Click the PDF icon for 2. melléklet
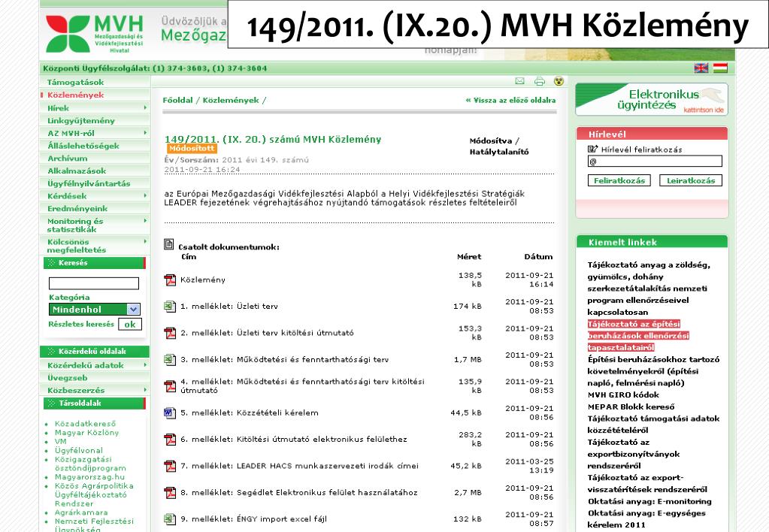 pyautogui.click(x=170, y=333)
